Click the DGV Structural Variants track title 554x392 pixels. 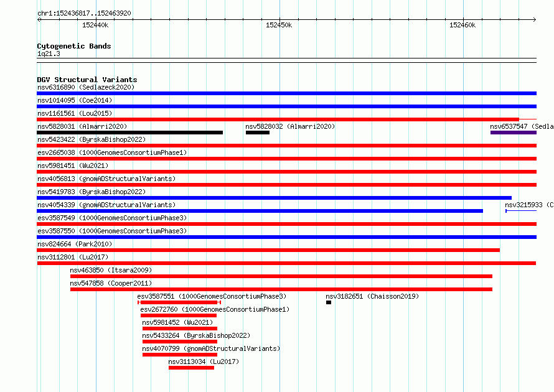tap(87, 80)
